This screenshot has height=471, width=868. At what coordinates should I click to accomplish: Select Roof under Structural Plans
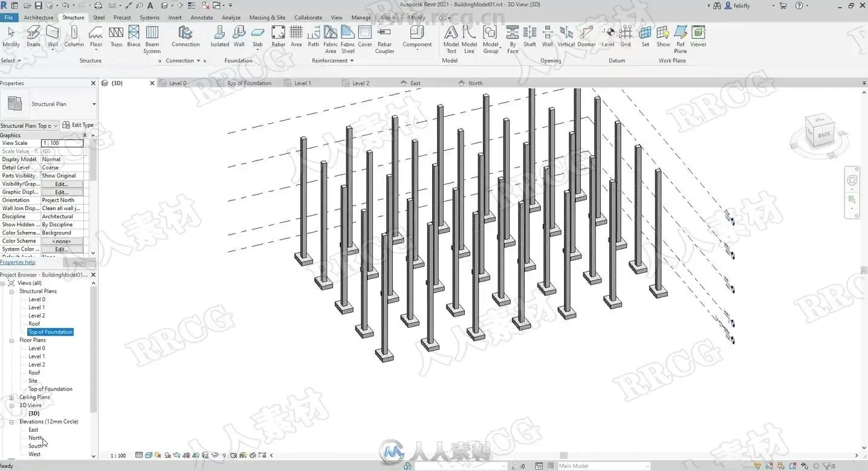pyautogui.click(x=34, y=324)
